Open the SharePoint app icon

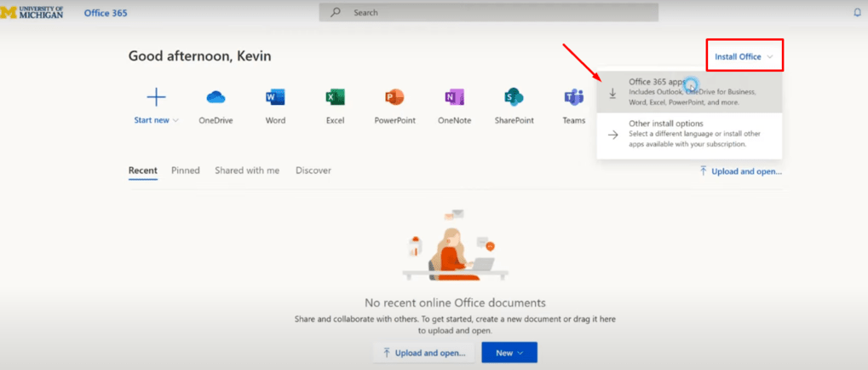pyautogui.click(x=514, y=97)
